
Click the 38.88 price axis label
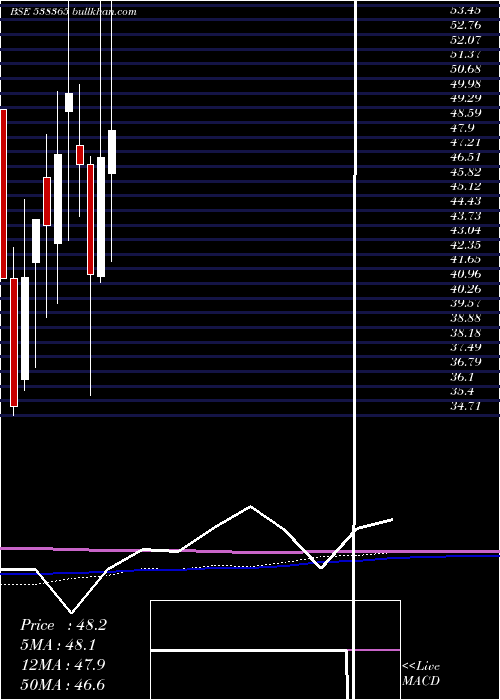pyautogui.click(x=465, y=318)
